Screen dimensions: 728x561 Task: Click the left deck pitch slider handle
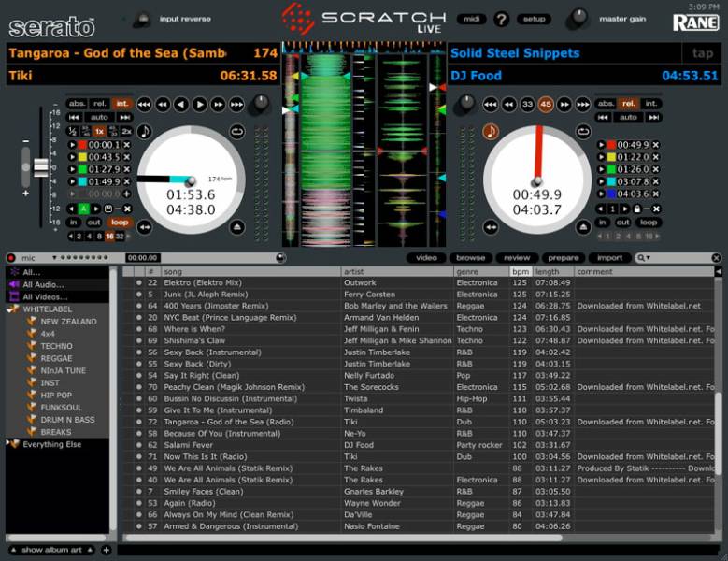click(x=41, y=167)
